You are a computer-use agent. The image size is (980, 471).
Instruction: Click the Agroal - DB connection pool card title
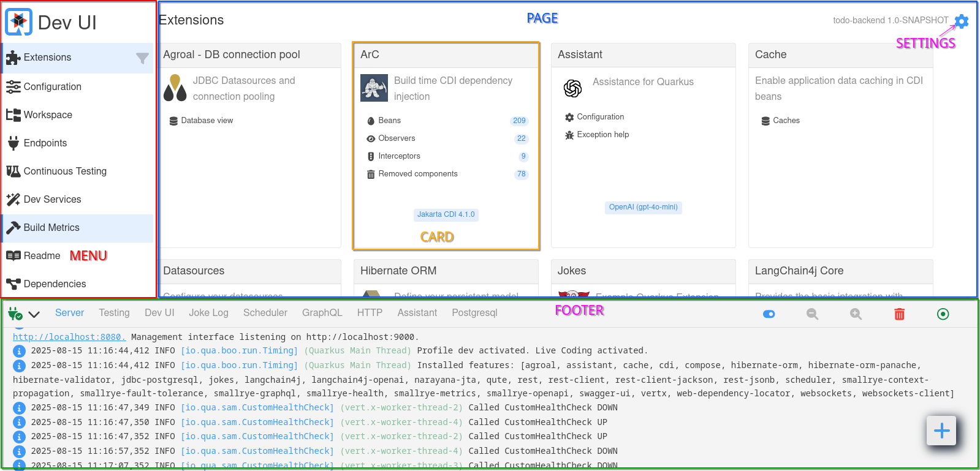[x=232, y=55]
